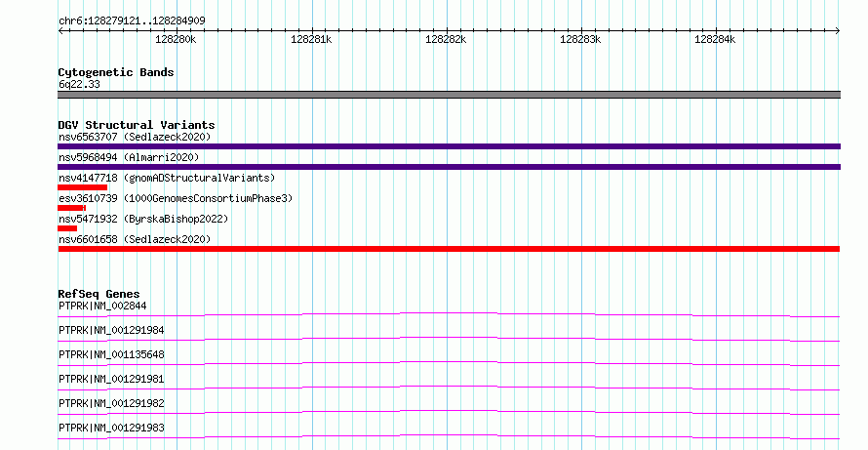This screenshot has width=868, height=450.
Task: Open transcript PTPRK|NM_001291982
Action: (111, 403)
